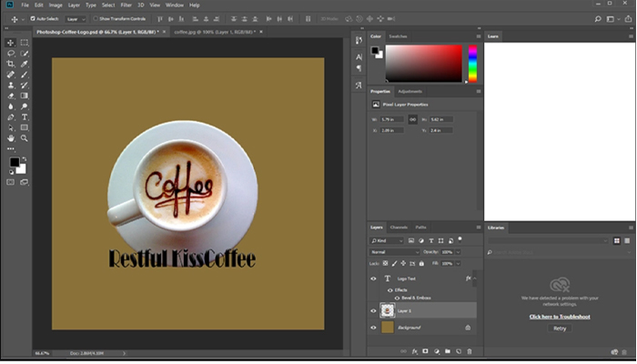Click the link width and height icon
This screenshot has width=637, height=364.
pos(412,119)
